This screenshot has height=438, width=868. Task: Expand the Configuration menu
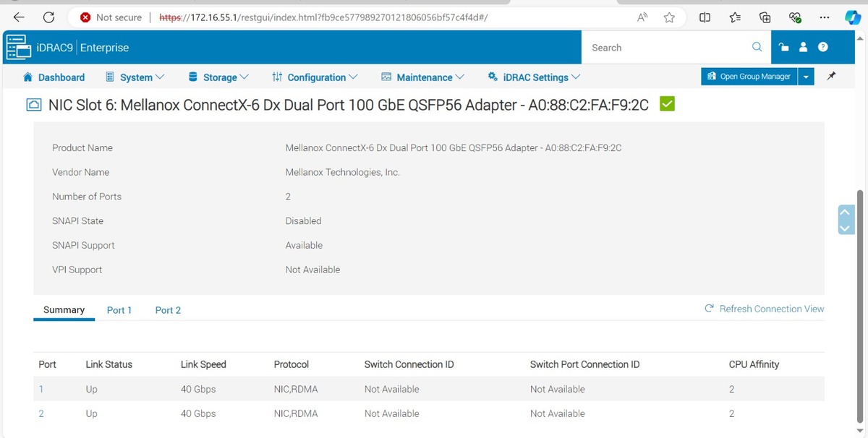(315, 77)
